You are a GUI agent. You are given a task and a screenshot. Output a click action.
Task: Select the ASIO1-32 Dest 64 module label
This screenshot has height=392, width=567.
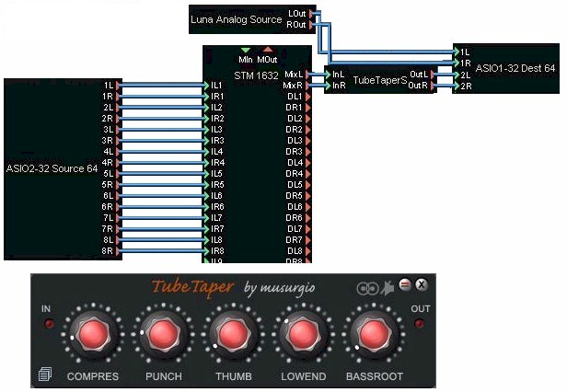515,68
